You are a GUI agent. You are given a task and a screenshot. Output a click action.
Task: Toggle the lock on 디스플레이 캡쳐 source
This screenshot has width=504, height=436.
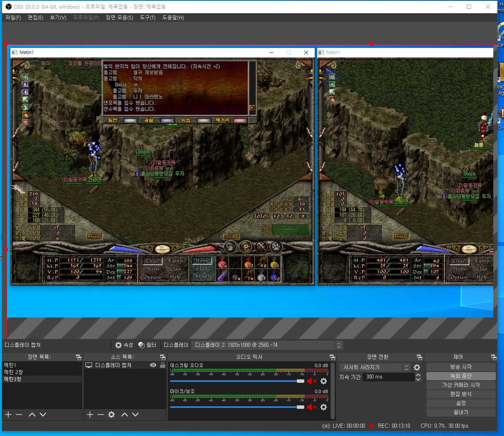coord(162,365)
